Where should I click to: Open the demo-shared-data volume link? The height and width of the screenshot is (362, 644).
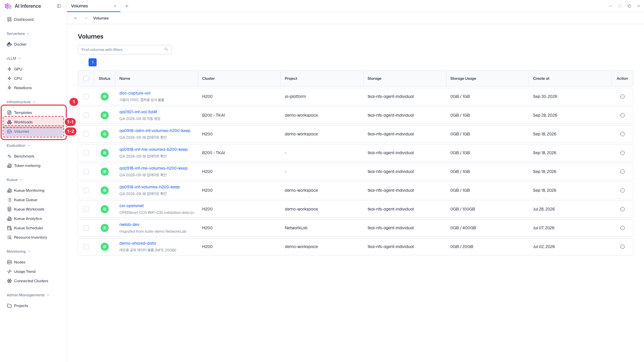click(x=138, y=243)
